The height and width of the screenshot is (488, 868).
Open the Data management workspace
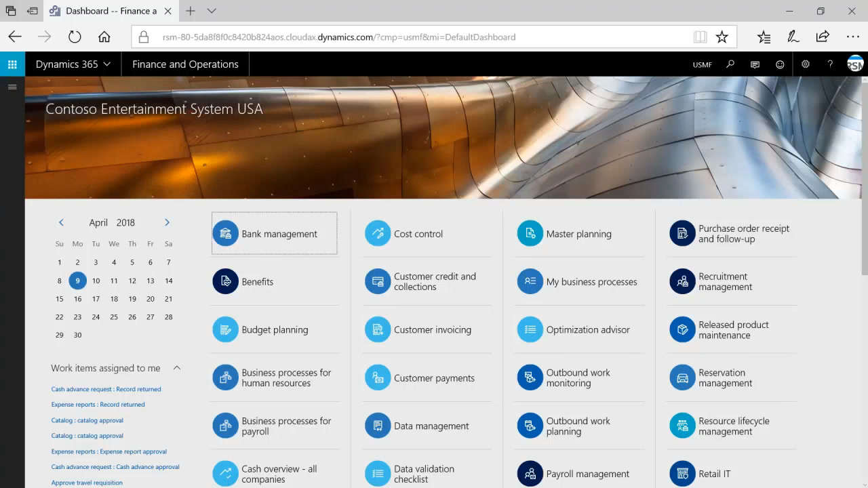pos(427,426)
